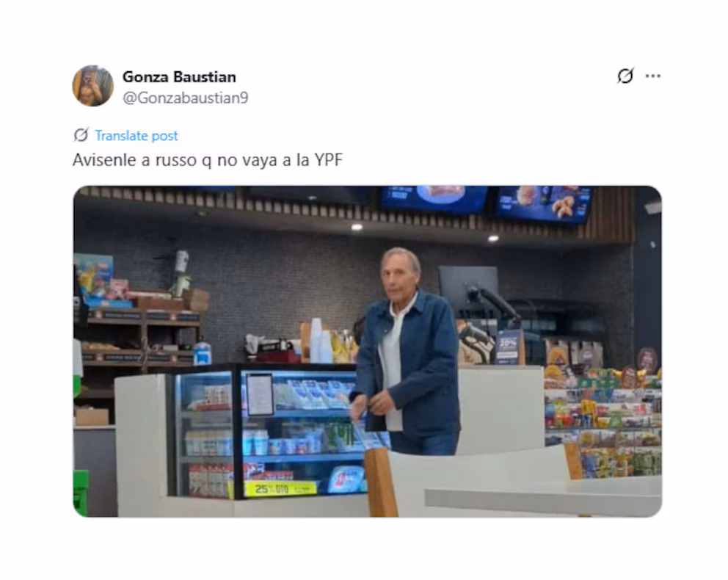Click the computer monitor behind the man
This screenshot has width=728, height=580.
click(468, 287)
